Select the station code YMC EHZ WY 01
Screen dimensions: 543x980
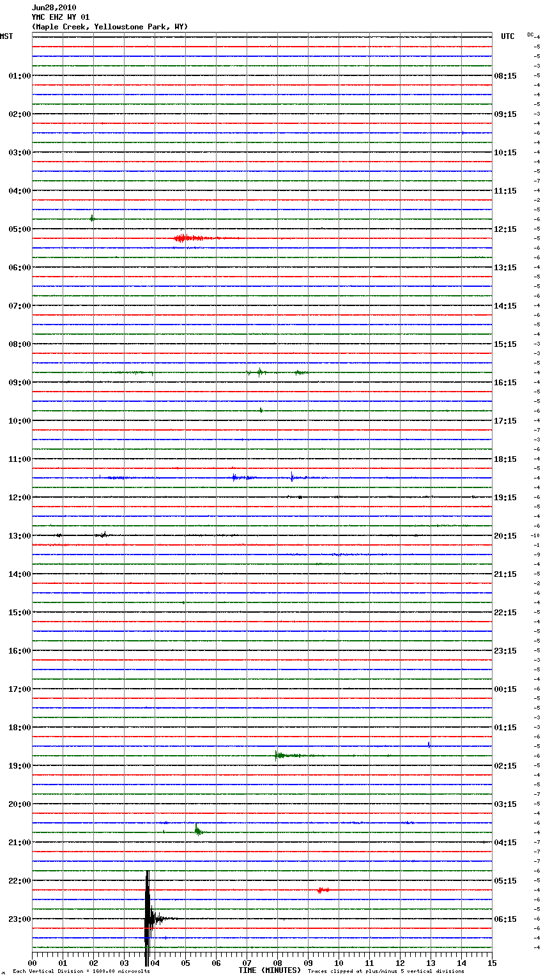click(x=61, y=17)
